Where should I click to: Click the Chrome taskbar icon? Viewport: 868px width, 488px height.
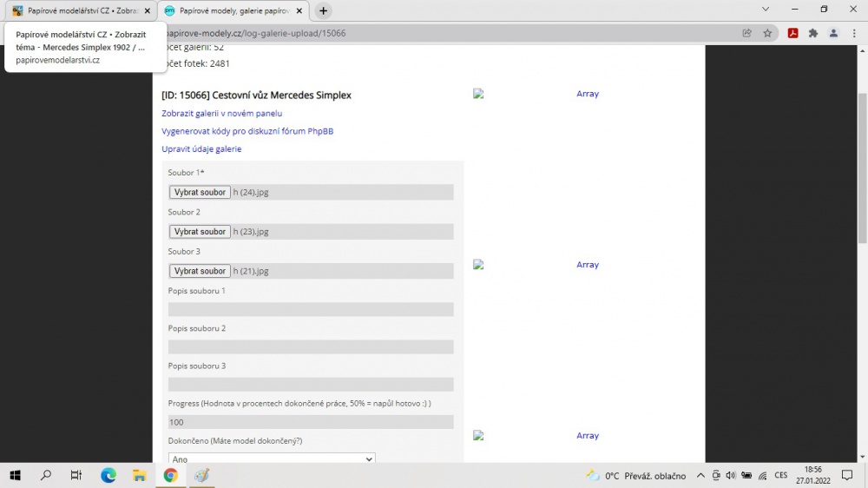click(170, 475)
